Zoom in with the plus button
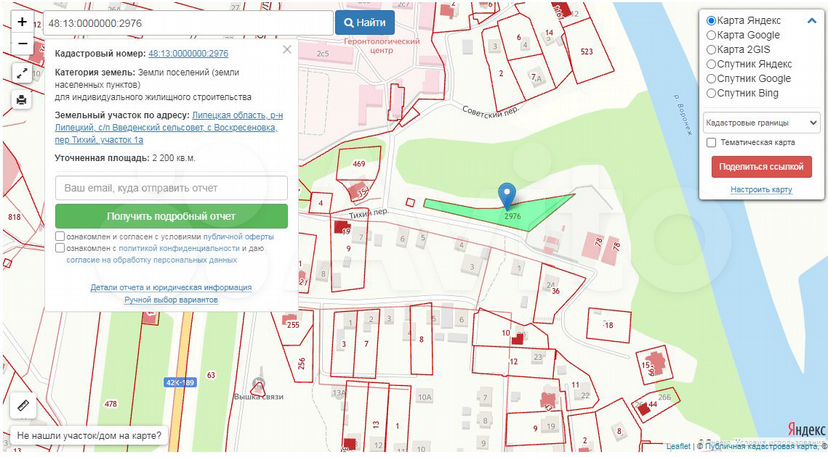Viewport: 828px width, 457px height. pyautogui.click(x=22, y=21)
